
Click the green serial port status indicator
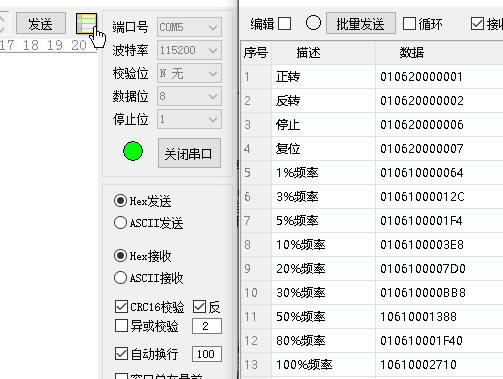tap(133, 151)
